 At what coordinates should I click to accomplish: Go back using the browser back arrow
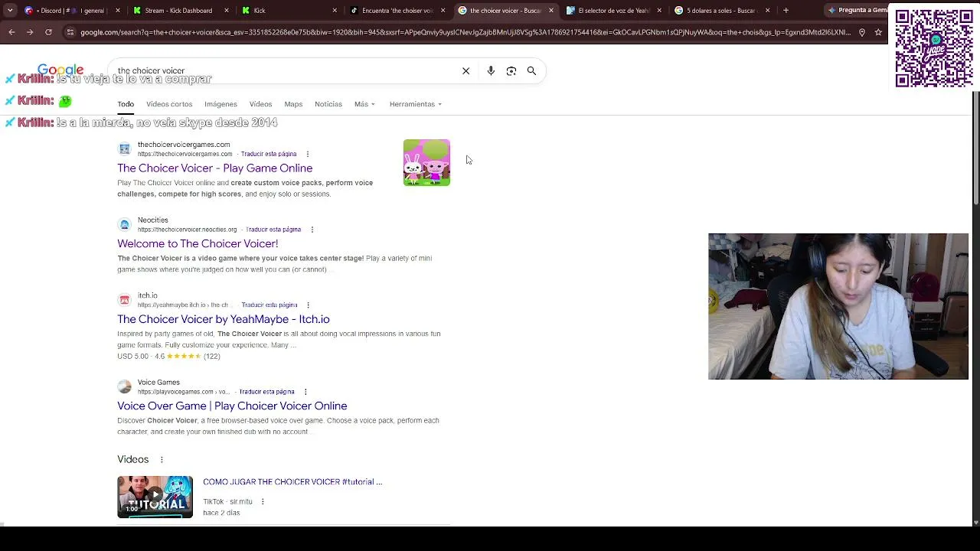point(11,32)
